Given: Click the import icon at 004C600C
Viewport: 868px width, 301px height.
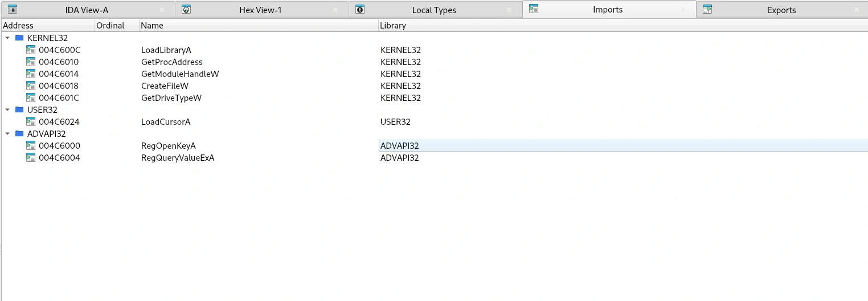Looking at the screenshot, I should point(31,50).
